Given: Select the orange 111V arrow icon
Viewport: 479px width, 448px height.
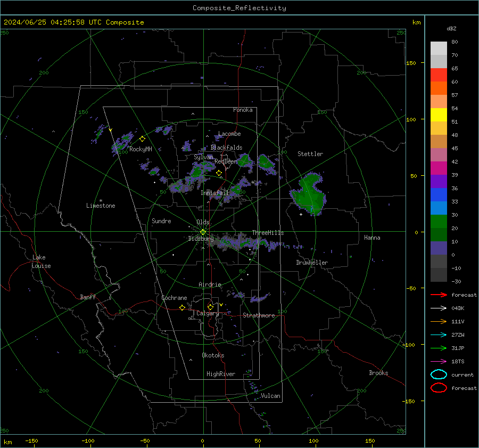Looking at the screenshot, I should click(x=439, y=321).
